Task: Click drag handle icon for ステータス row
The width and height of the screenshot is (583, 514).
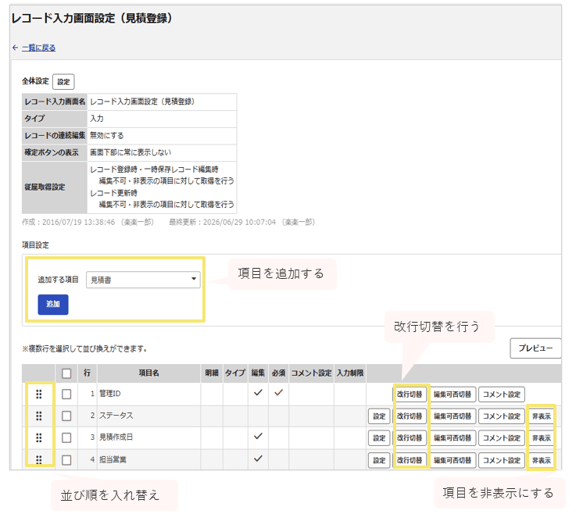Action: click(39, 416)
